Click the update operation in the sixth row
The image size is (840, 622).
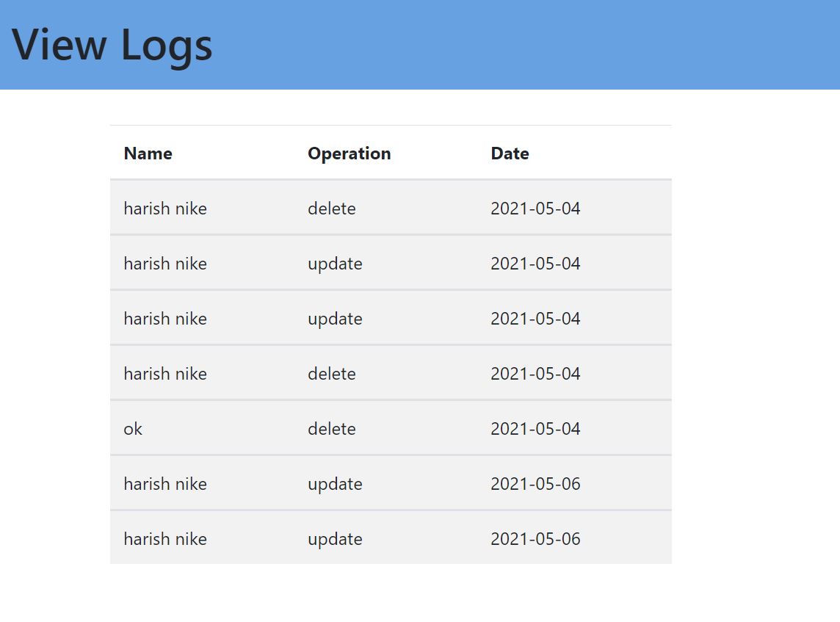pyautogui.click(x=335, y=484)
